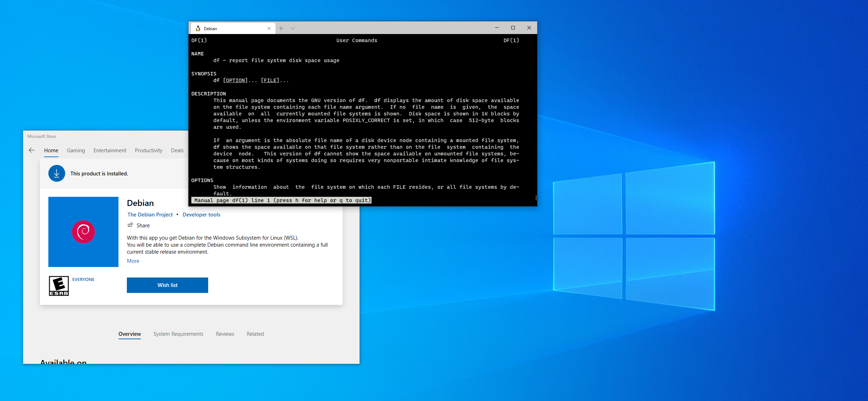Image resolution: width=868 pixels, height=401 pixels.
Task: Click the Entertainment category in Store
Action: (109, 149)
